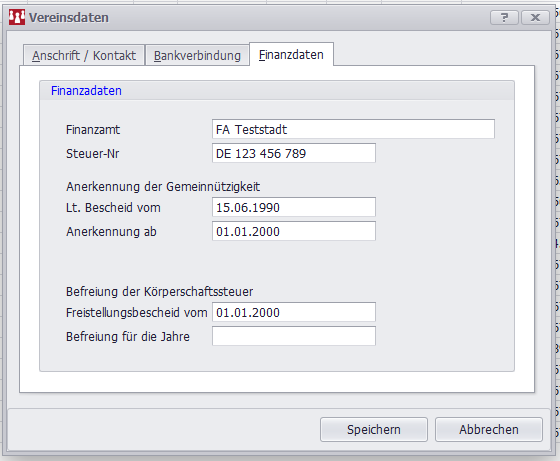560x461 pixels.
Task: Click the Finanzamt input field
Action: tap(353, 129)
